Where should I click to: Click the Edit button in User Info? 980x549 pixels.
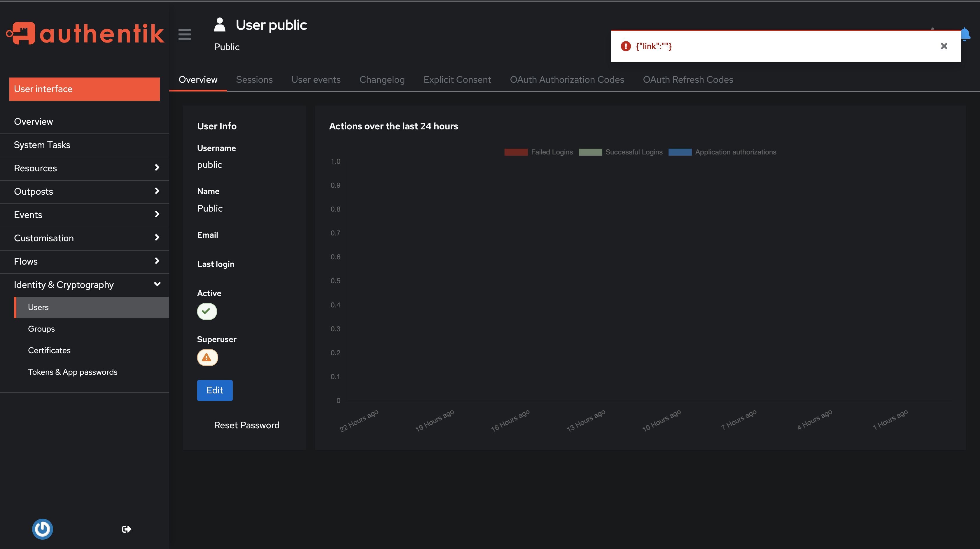coord(215,390)
